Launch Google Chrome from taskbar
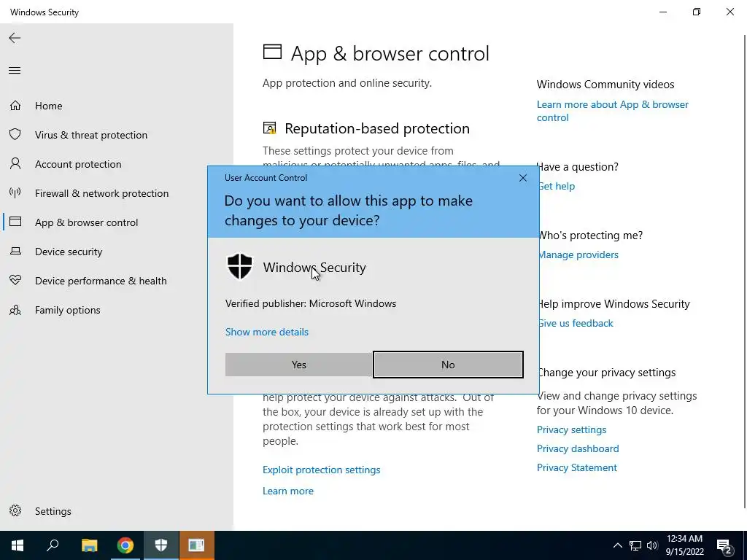 click(125, 545)
